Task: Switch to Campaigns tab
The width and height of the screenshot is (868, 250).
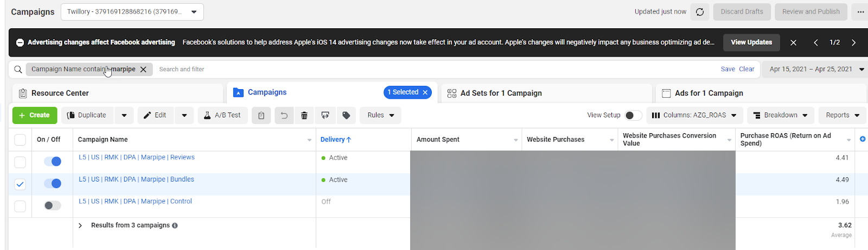Action: pos(332,92)
